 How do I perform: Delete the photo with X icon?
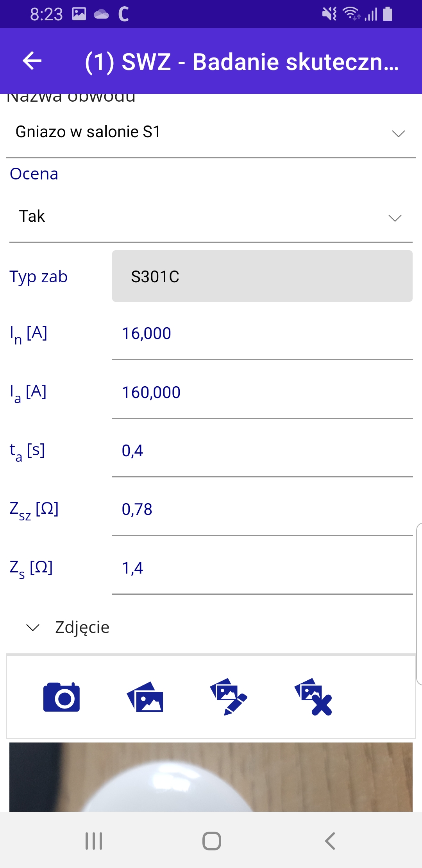coord(313,697)
